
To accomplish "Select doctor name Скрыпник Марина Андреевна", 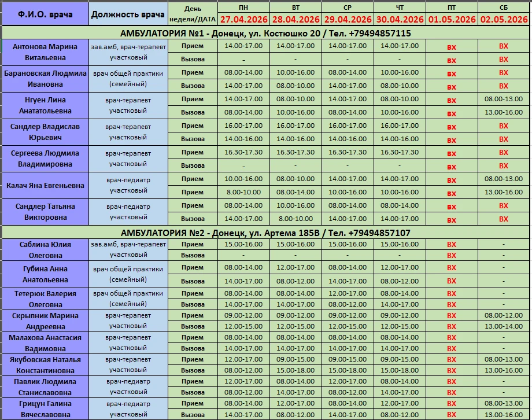I will 45,321.
